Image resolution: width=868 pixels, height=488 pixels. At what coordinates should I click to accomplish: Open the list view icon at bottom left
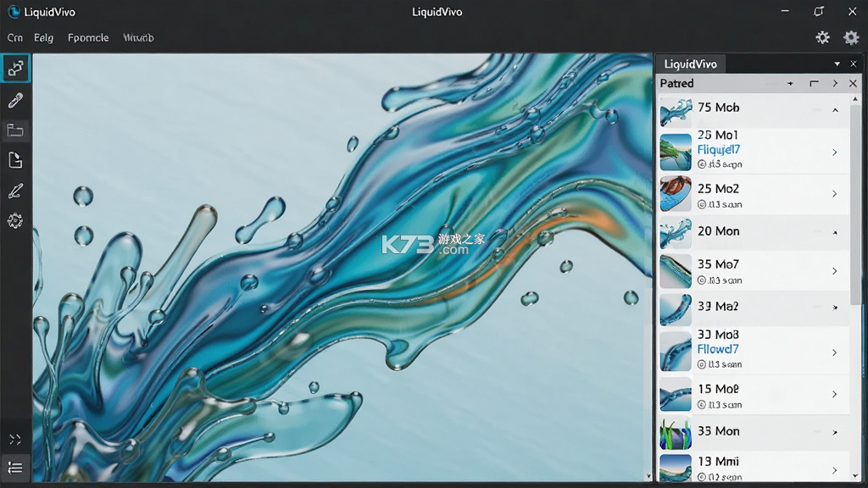(x=15, y=468)
